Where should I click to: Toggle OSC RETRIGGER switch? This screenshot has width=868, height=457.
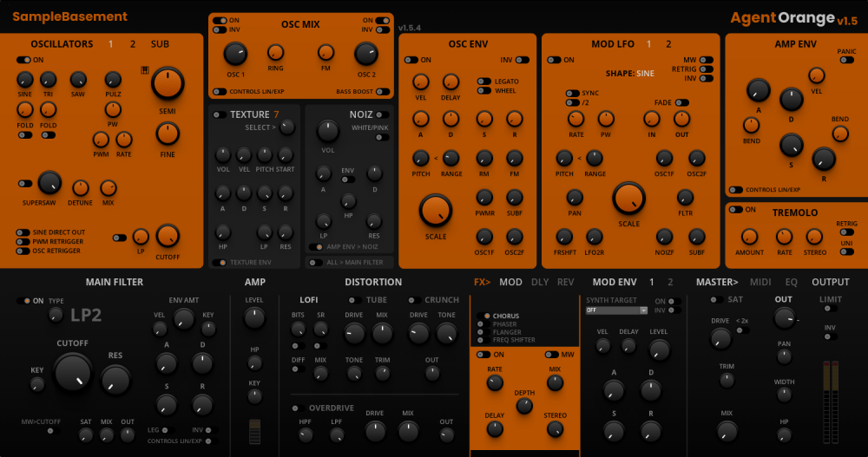23,251
